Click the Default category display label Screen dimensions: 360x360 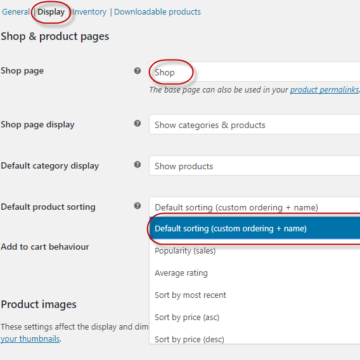click(x=50, y=166)
